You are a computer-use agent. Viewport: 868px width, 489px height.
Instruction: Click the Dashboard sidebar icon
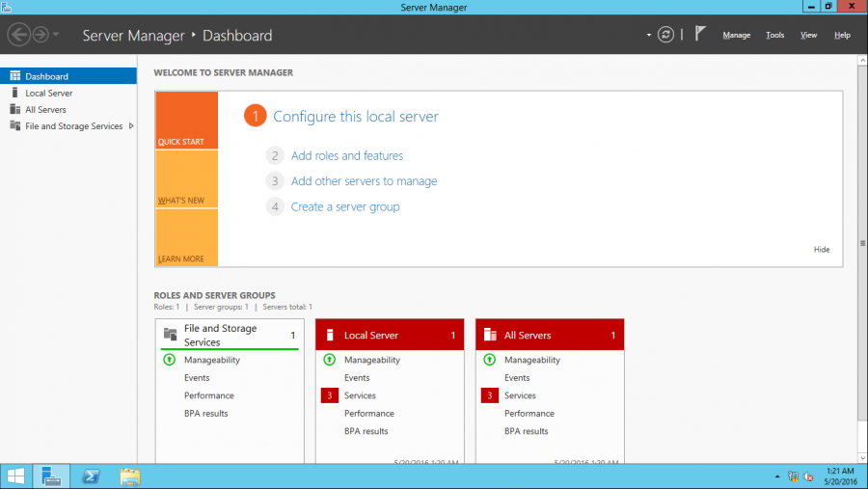point(14,76)
